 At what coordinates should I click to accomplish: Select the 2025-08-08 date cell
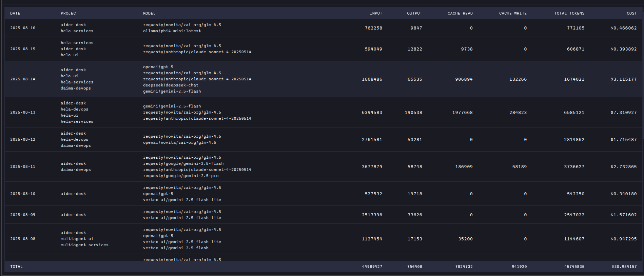(x=23, y=239)
